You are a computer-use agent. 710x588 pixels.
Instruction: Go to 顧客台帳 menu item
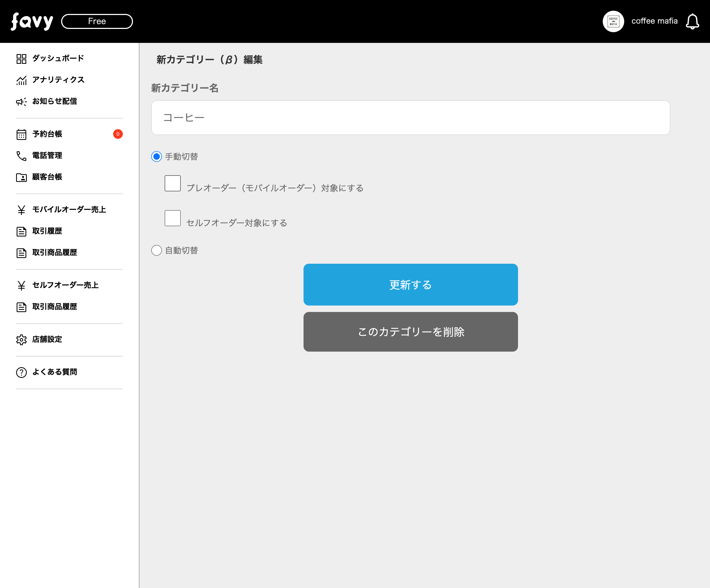[x=47, y=177]
